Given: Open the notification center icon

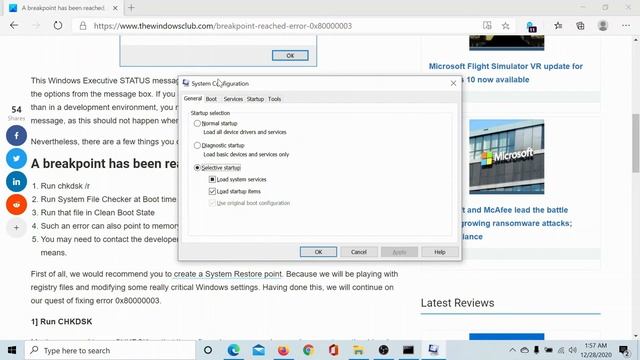Looking at the screenshot, I should [624, 350].
